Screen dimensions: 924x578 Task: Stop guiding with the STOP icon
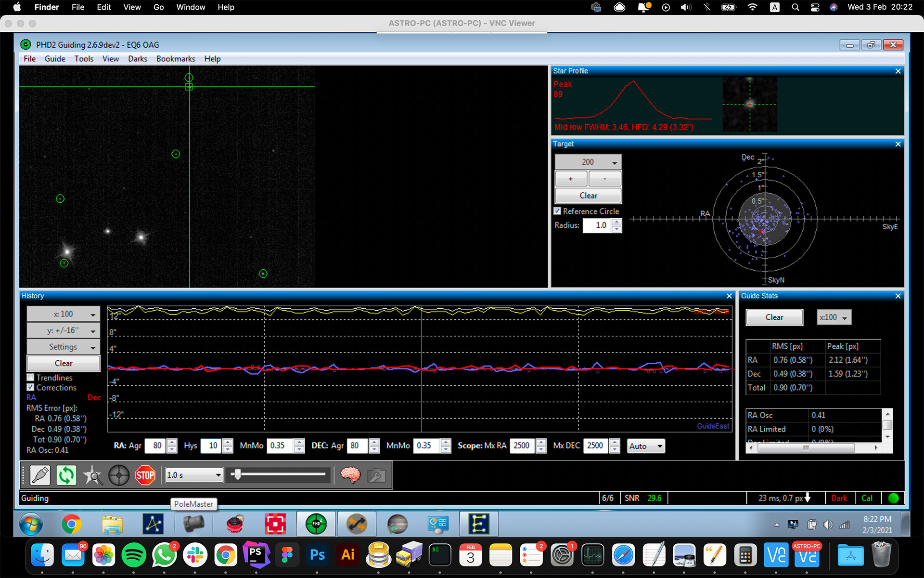point(145,475)
